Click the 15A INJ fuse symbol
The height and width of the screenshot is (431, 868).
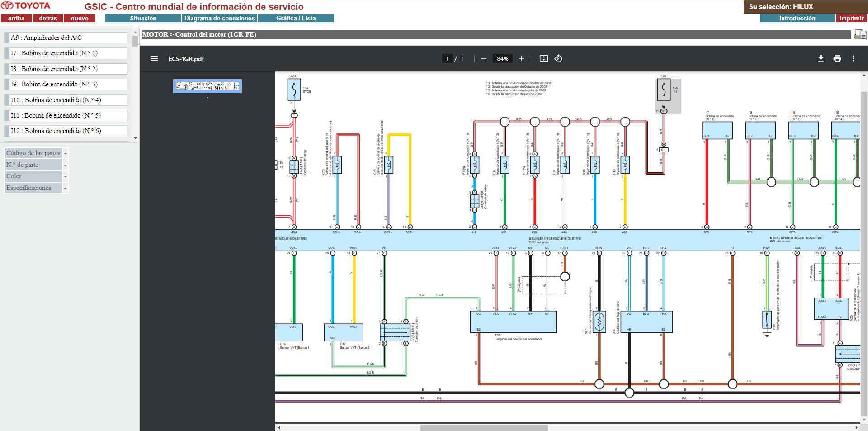pyautogui.click(x=663, y=90)
